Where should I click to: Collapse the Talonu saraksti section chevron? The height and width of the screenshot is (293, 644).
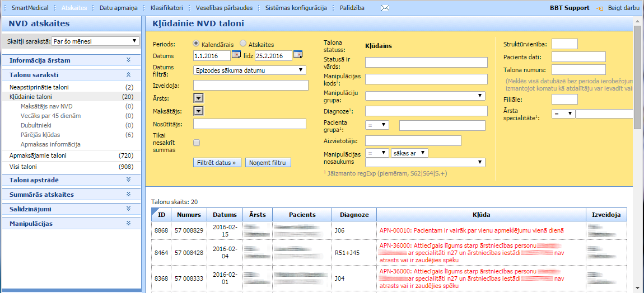128,74
